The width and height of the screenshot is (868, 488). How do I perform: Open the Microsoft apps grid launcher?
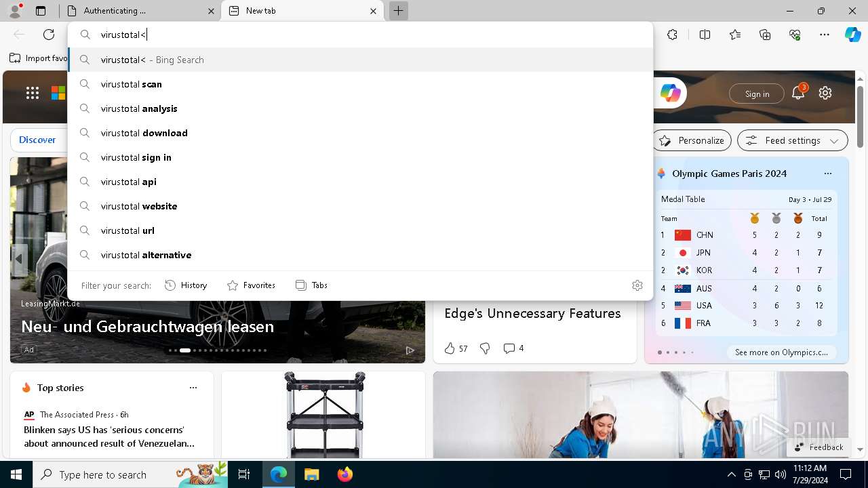pos(33,93)
